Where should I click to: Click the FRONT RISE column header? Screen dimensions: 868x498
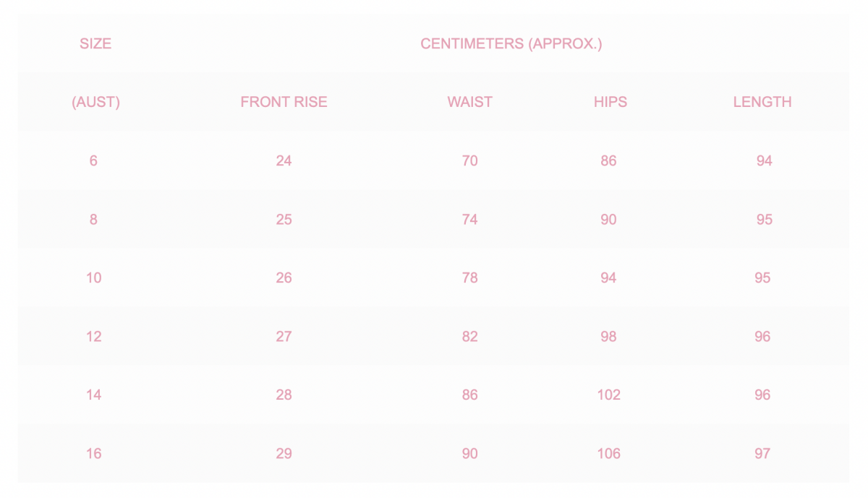284,102
